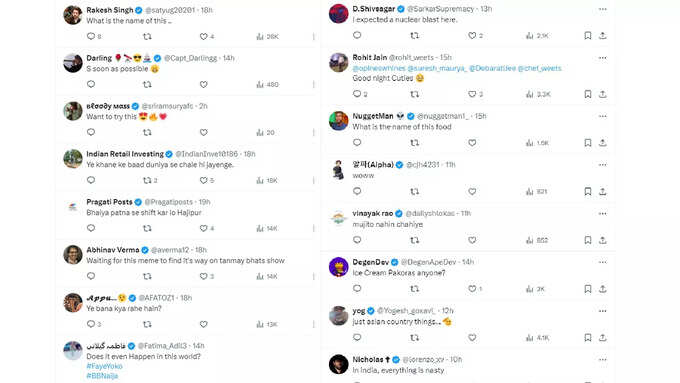The width and height of the screenshot is (680, 383).
Task: Share Rohit Jain's tweet
Action: (x=602, y=94)
